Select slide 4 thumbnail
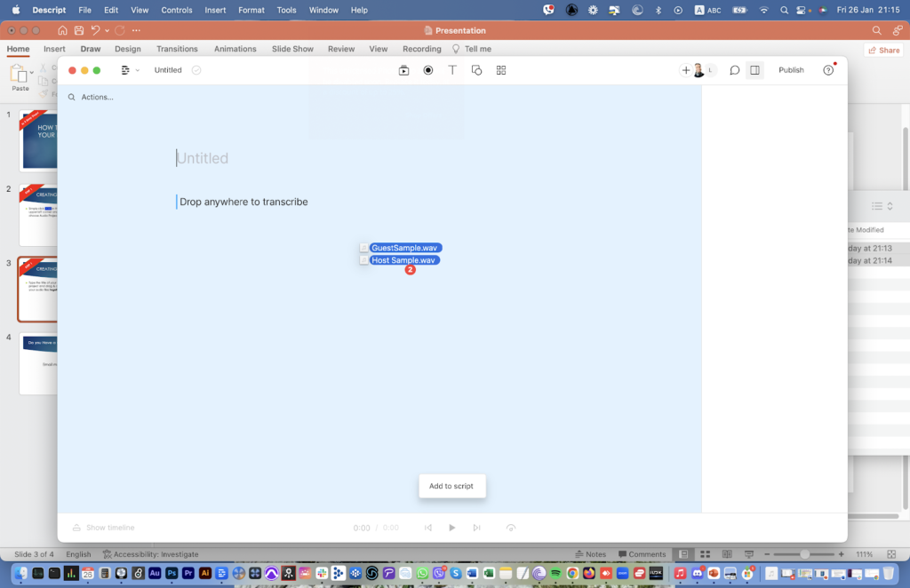This screenshot has height=588, width=910. click(x=37, y=363)
